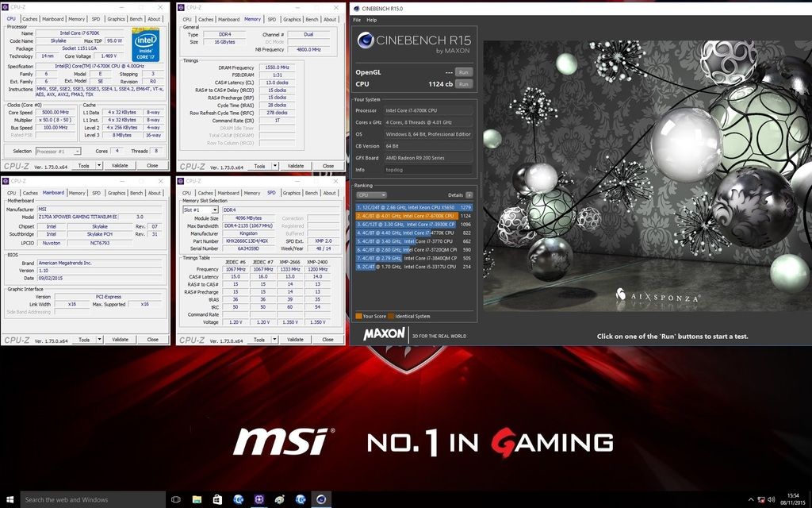Click the Info field containing topdog
812x508 pixels.
pos(427,170)
